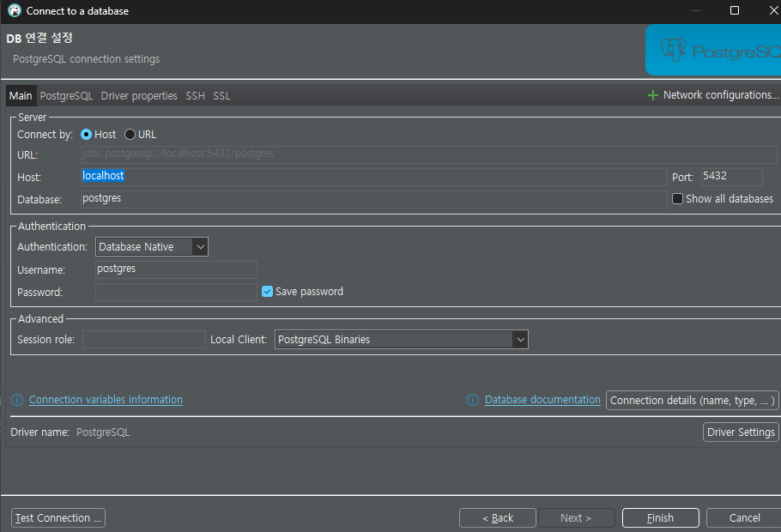
Task: Open Connection details (name, type, ...)
Action: 693,401
